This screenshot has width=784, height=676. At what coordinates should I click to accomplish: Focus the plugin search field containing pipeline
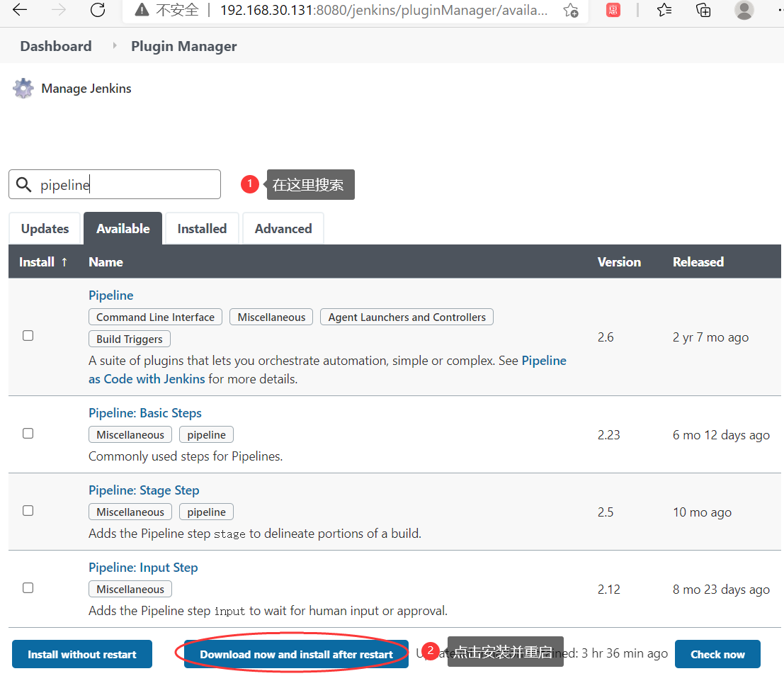pyautogui.click(x=115, y=185)
